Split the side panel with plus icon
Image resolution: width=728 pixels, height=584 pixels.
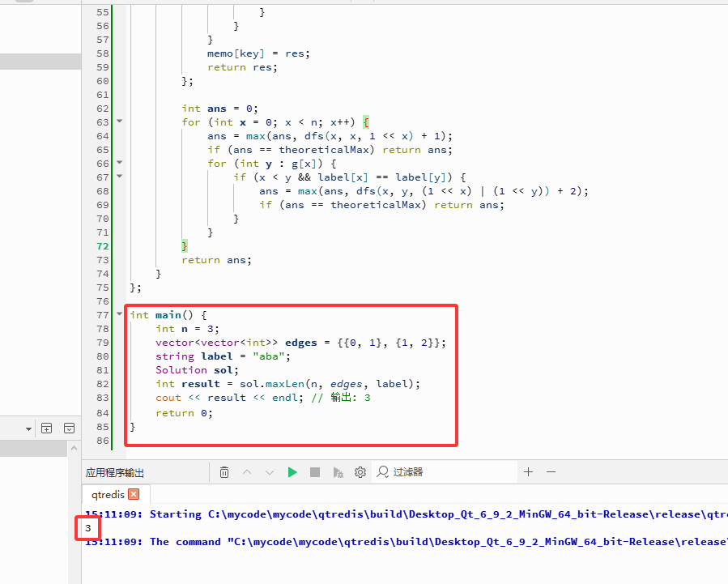click(46, 428)
